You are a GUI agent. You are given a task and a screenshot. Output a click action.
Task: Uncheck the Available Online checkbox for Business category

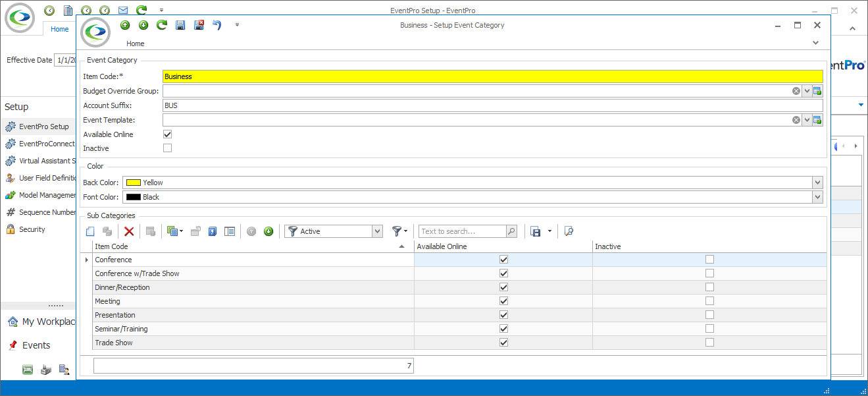click(167, 134)
